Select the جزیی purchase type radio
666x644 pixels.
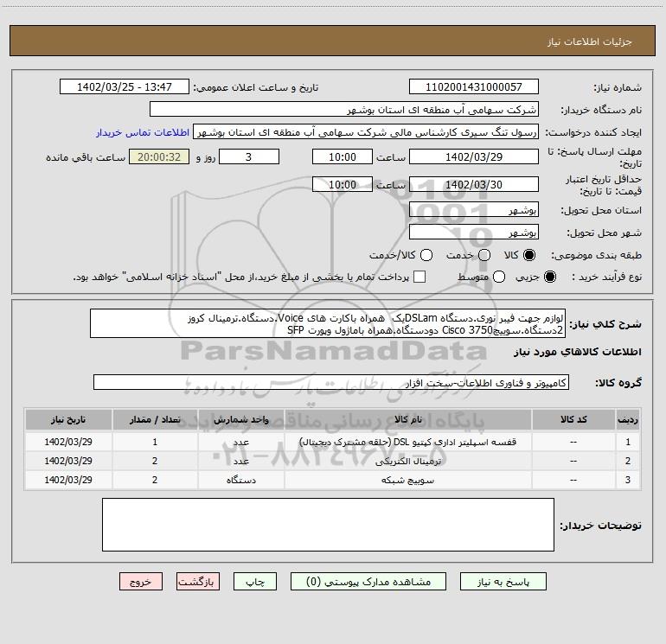click(x=550, y=277)
